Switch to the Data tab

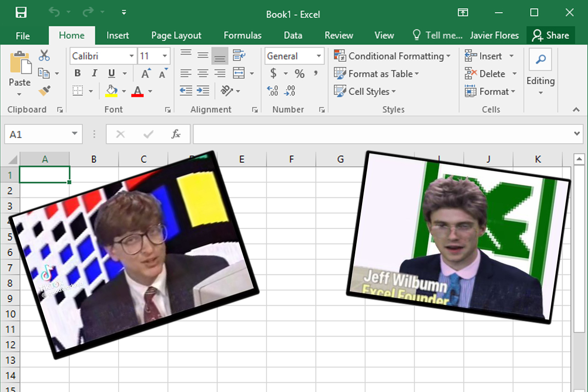coord(293,35)
